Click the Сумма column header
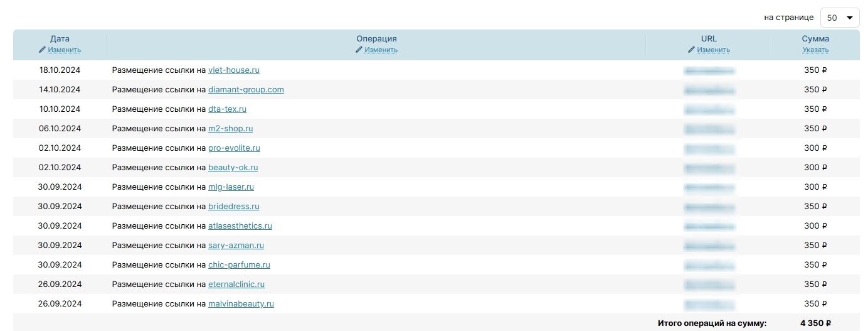Image resolution: width=868 pixels, height=331 pixels. [816, 39]
